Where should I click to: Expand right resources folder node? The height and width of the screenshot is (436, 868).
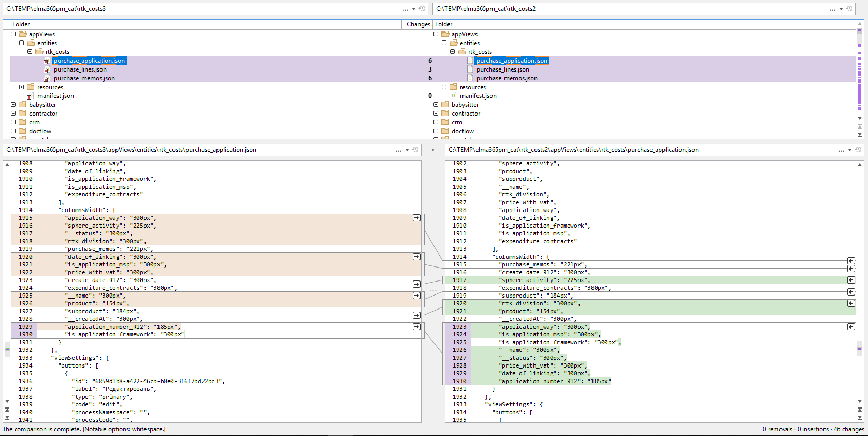444,87
